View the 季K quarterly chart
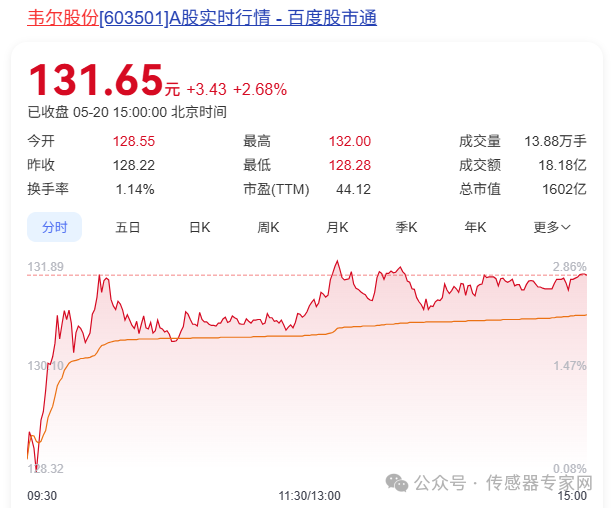Viewport: 613px width, 508px height. point(405,227)
